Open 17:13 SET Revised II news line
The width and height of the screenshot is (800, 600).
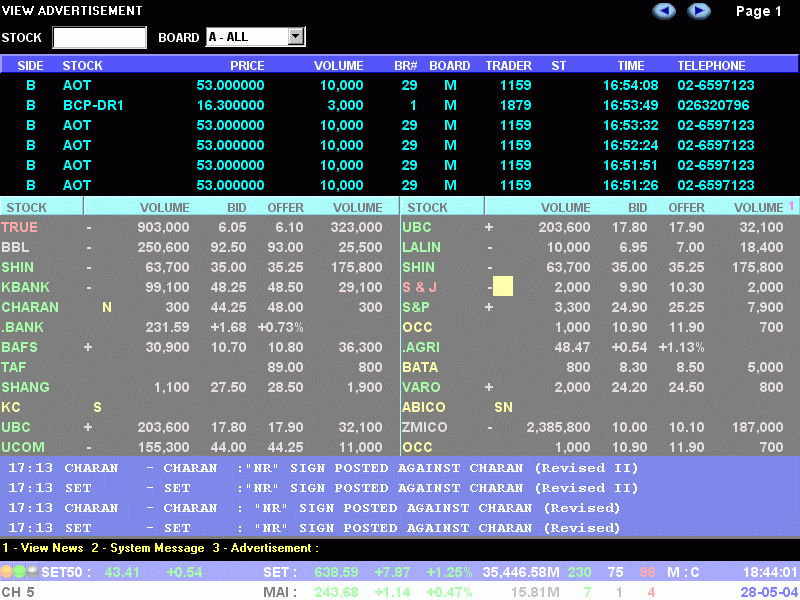pos(323,488)
